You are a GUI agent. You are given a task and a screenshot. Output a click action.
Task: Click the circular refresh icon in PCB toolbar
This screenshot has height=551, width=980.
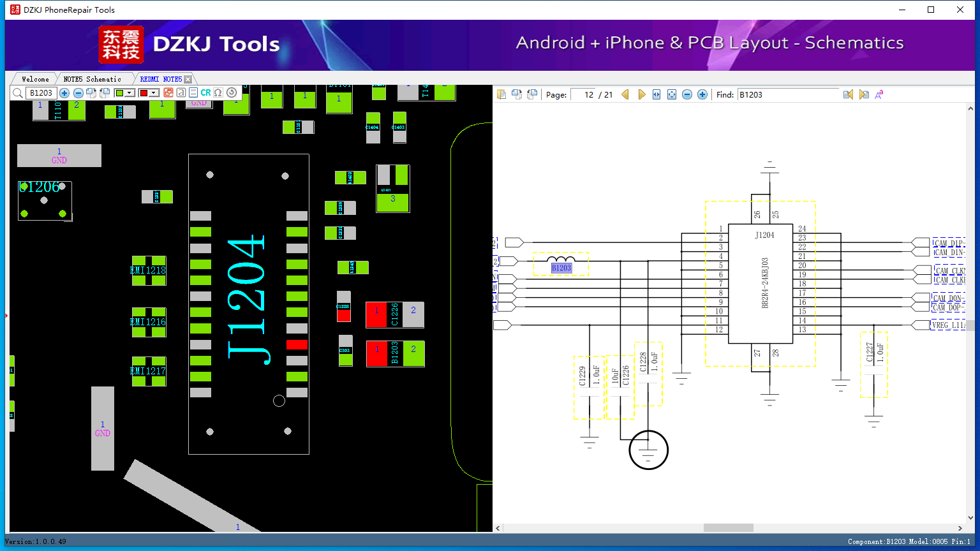coord(232,93)
